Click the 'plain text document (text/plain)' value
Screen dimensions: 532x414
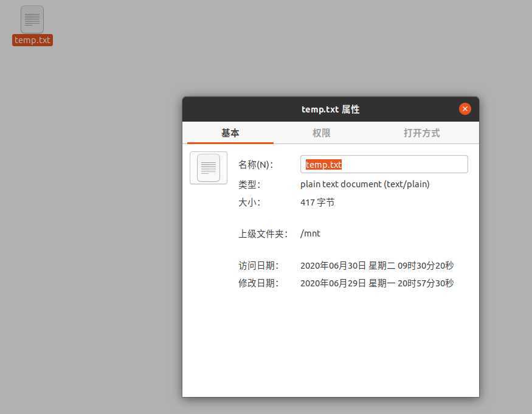pyautogui.click(x=365, y=184)
